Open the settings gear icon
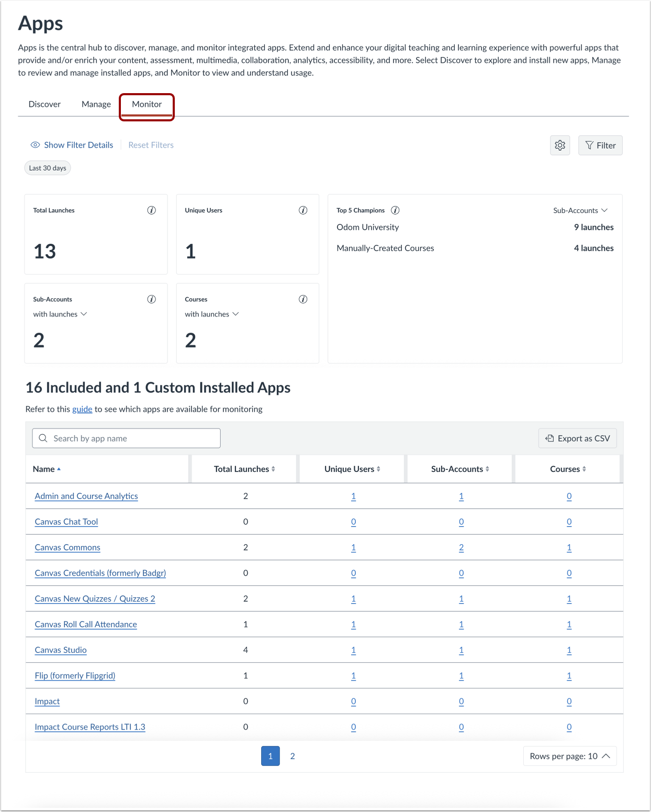651x812 pixels. click(559, 145)
